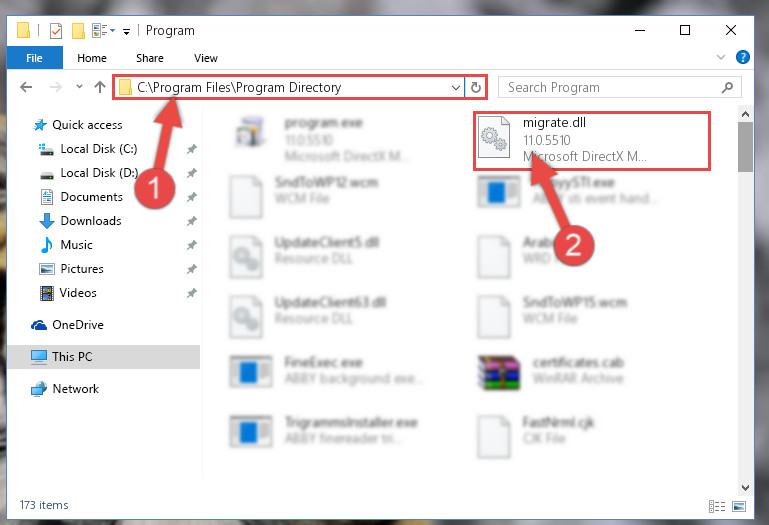Open the recent locations dropdown arrow
Screen dimensions: 769x525
(79, 87)
